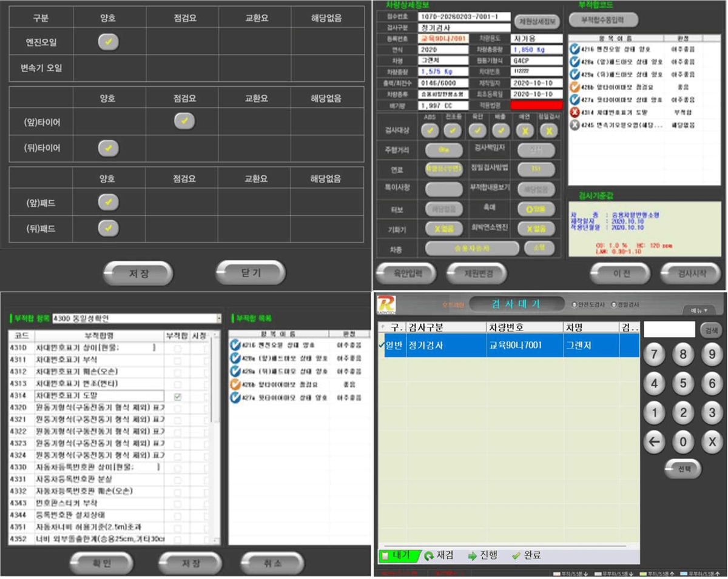The image size is (728, 579).
Task: Switch to the 완료 tab
Action: coord(525,555)
